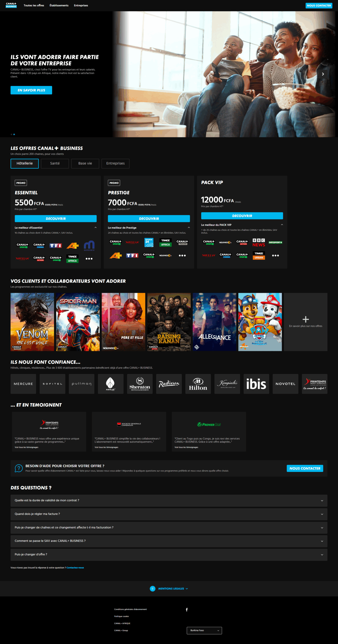The height and width of the screenshot is (644, 338).
Task: Expand SAV avec CANAL+ BUSINESS question
Action: (x=169, y=541)
